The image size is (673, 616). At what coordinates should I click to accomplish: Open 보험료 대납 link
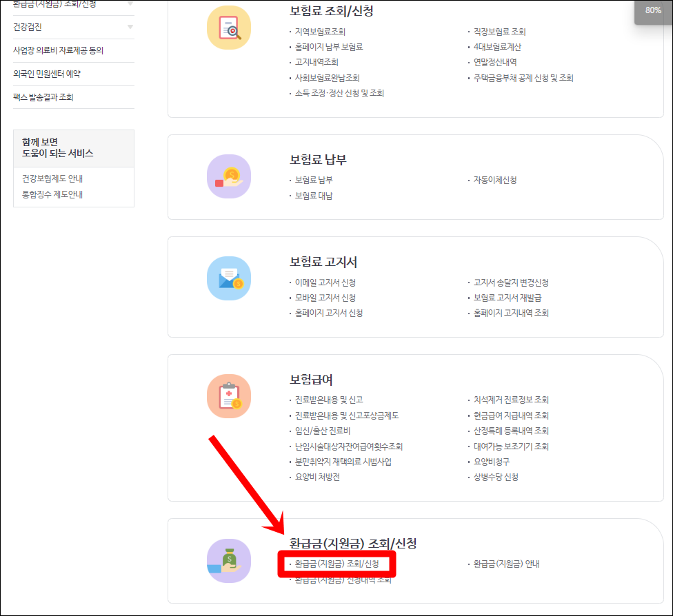pyautogui.click(x=314, y=196)
